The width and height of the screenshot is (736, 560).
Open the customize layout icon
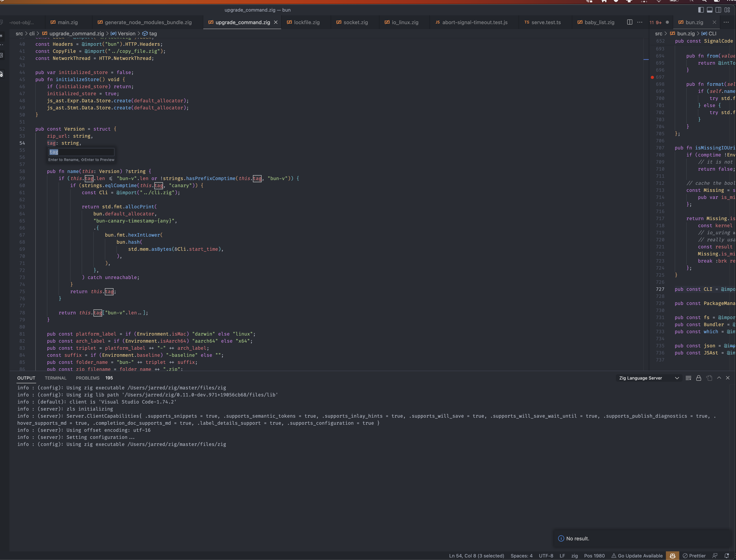click(x=727, y=10)
